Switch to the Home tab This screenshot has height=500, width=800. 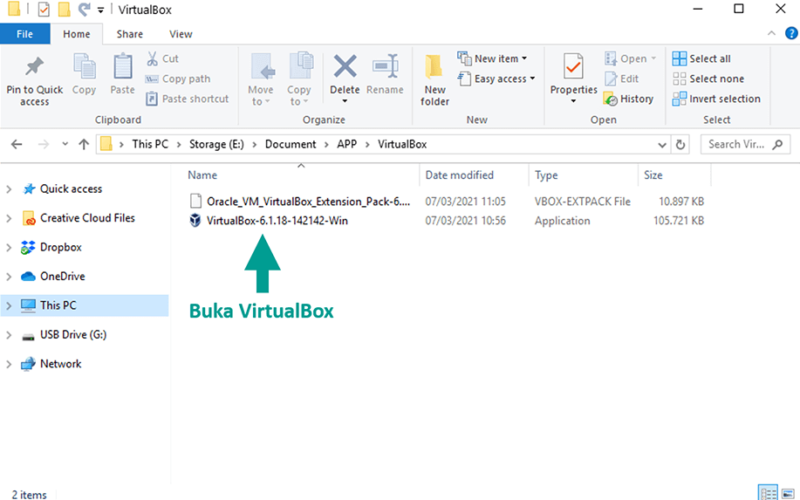pos(77,34)
